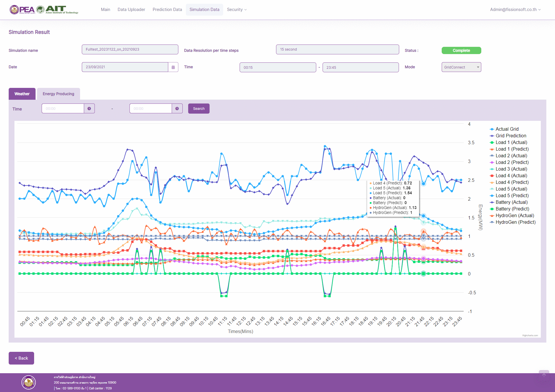Image resolution: width=555 pixels, height=392 pixels.
Task: Toggle HydroGen (Actual) legend entry
Action: 515,215
